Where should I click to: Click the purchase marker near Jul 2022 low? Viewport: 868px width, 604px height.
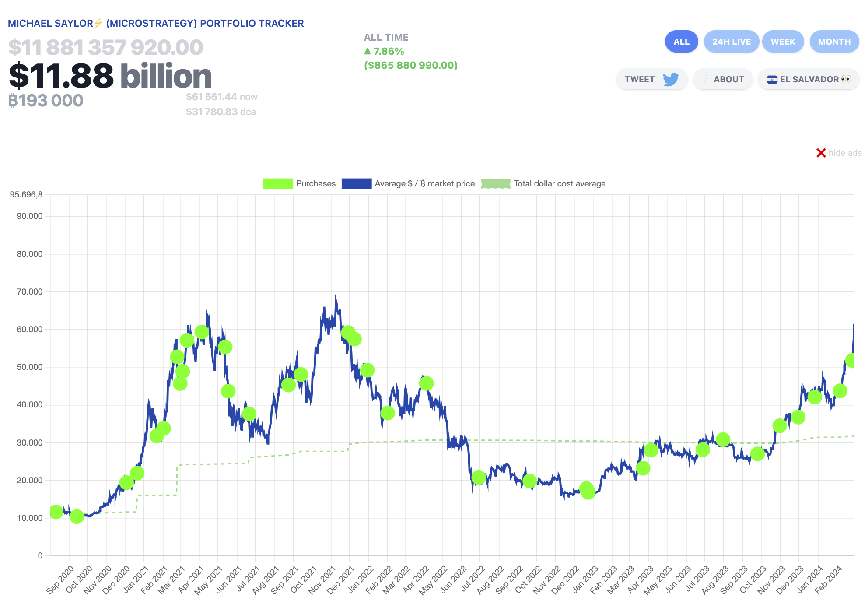(x=479, y=478)
